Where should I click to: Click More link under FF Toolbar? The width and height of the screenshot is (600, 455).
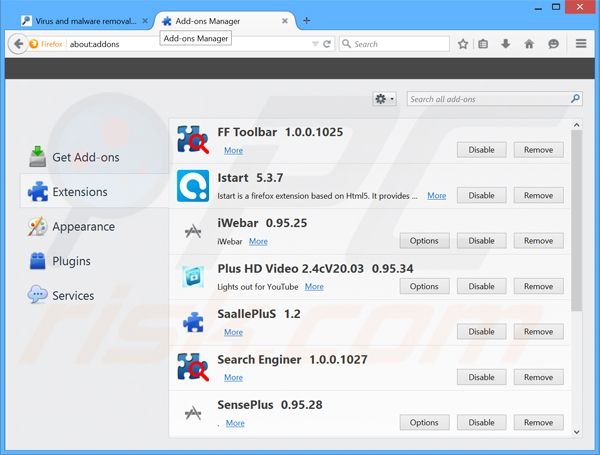point(233,150)
